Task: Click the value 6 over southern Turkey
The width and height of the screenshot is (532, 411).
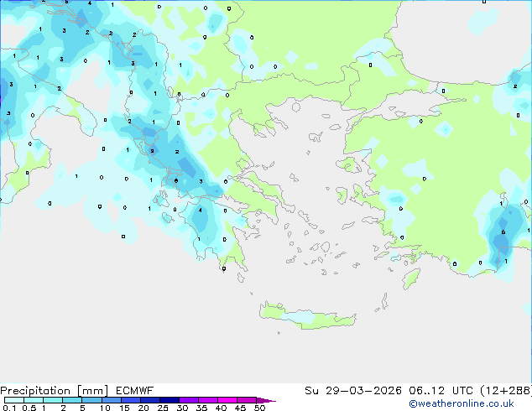Action: click(503, 232)
